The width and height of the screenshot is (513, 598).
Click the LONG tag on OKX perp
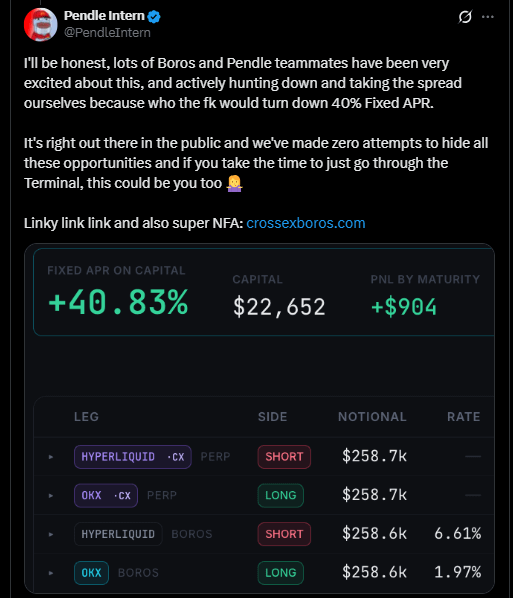[x=281, y=495]
